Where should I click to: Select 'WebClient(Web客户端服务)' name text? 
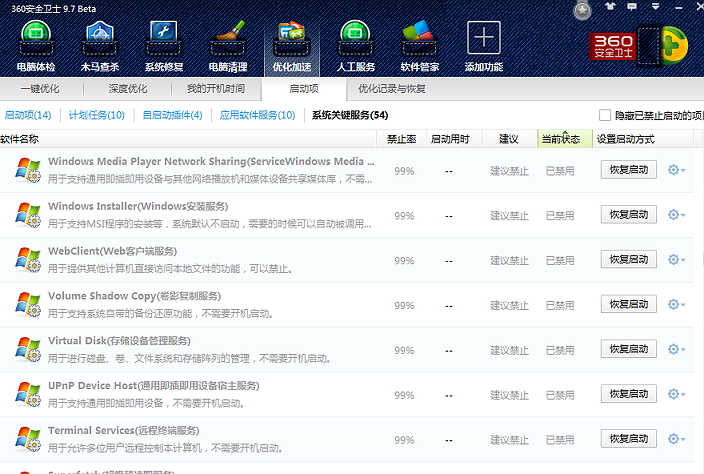click(x=112, y=251)
